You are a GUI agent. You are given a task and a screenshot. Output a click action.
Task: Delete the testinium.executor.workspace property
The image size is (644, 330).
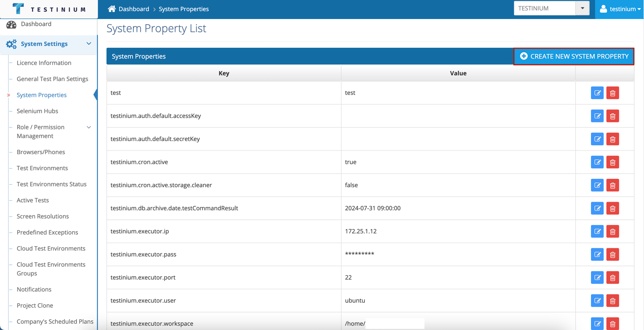click(x=613, y=324)
